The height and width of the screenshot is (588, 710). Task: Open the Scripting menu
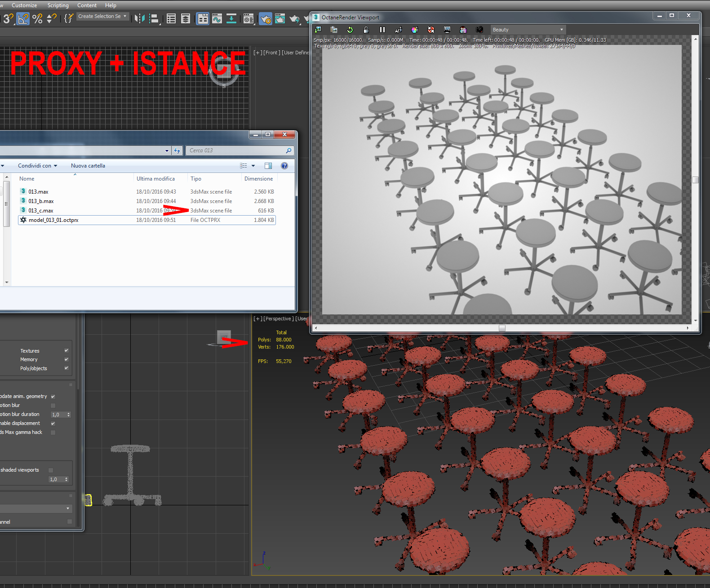[x=58, y=5]
